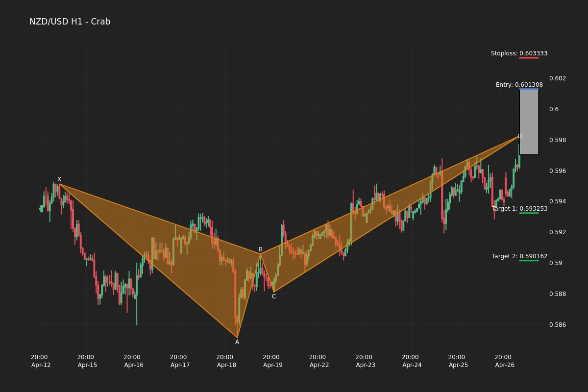Click the green Target 2 level line
The image size is (588, 392).
529,261
